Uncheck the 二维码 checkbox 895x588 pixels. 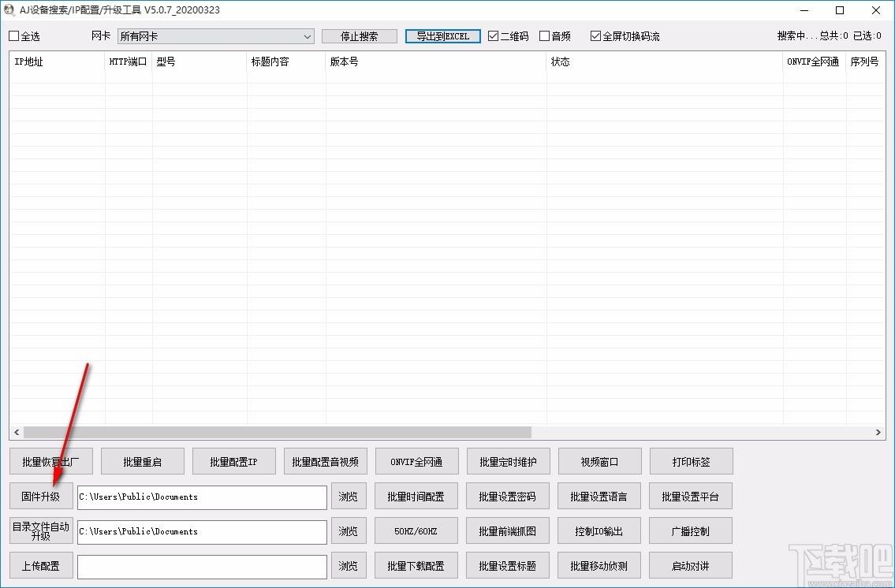(494, 36)
